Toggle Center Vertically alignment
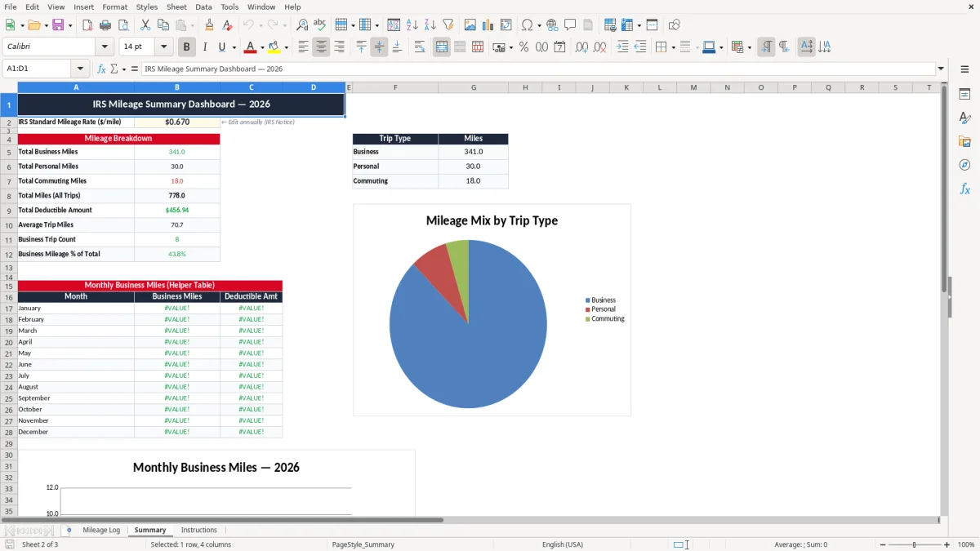The image size is (980, 551). 379,47
